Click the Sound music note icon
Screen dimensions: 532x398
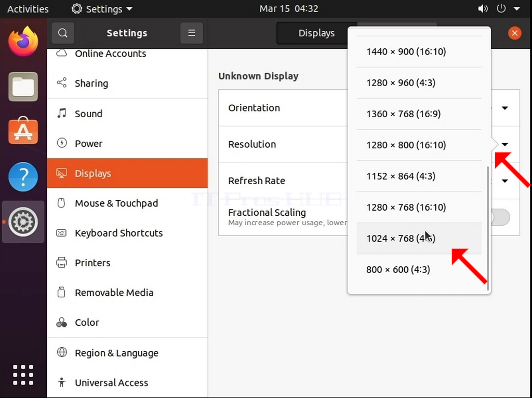coord(62,113)
